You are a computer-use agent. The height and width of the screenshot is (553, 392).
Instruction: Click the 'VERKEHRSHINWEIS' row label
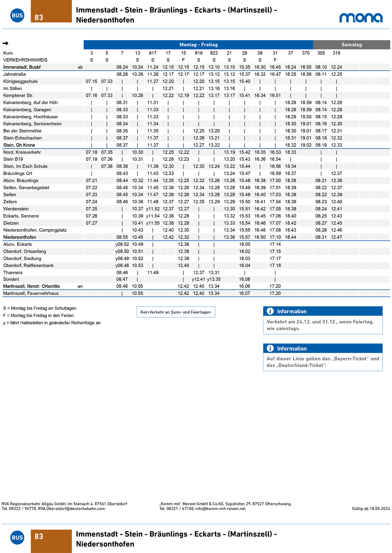pos(25,60)
